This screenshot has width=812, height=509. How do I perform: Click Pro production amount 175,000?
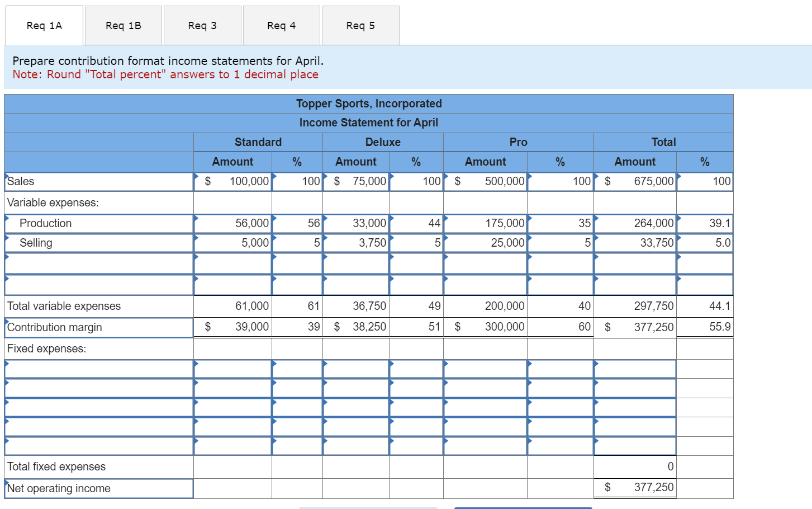485,224
